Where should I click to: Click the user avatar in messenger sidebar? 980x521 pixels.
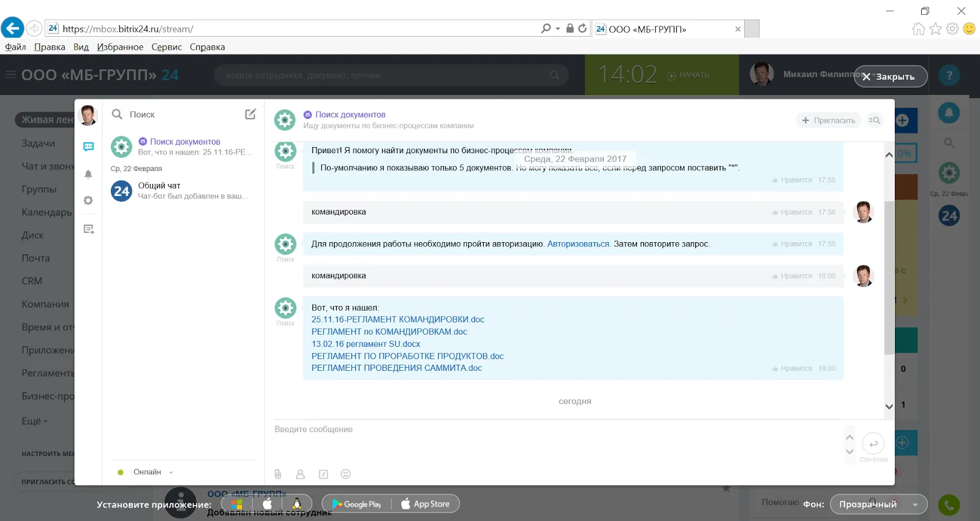88,115
